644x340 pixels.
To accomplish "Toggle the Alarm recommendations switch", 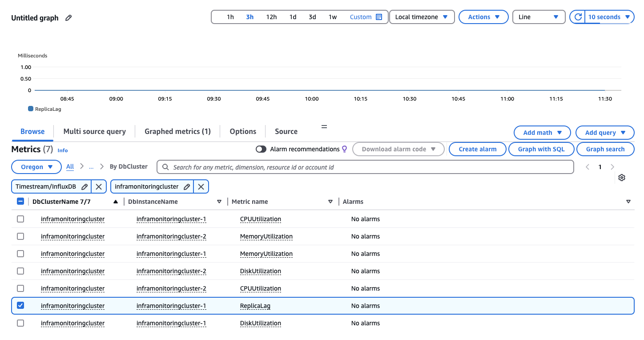I will click(x=261, y=149).
